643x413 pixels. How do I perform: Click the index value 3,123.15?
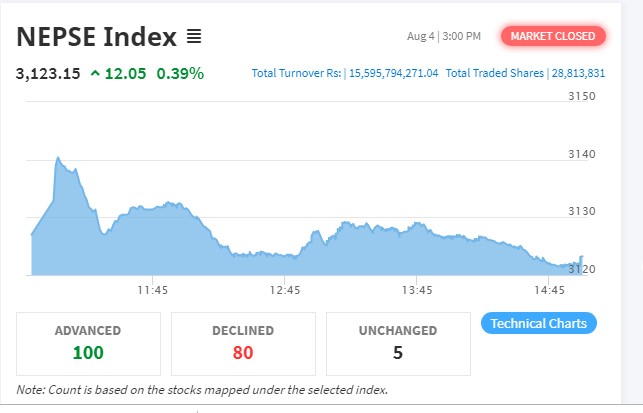coord(47,73)
